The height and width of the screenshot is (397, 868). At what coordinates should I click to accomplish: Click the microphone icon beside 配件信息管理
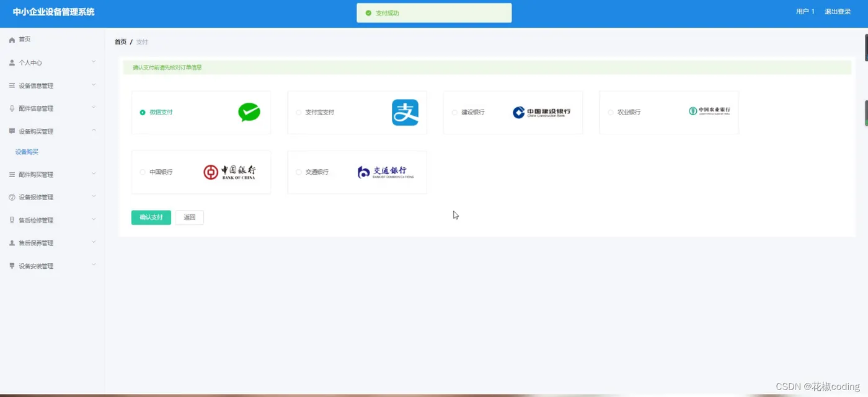12,108
